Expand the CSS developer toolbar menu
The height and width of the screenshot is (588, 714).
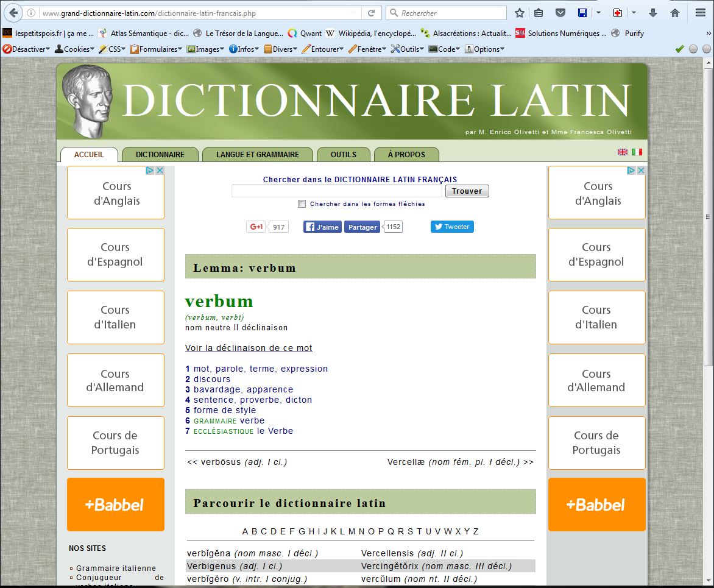tap(113, 49)
